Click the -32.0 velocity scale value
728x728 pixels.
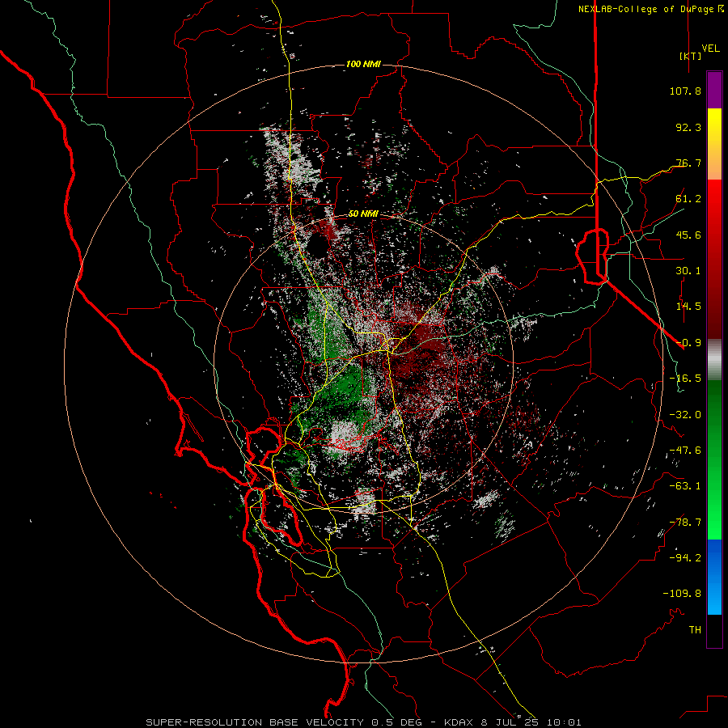685,415
